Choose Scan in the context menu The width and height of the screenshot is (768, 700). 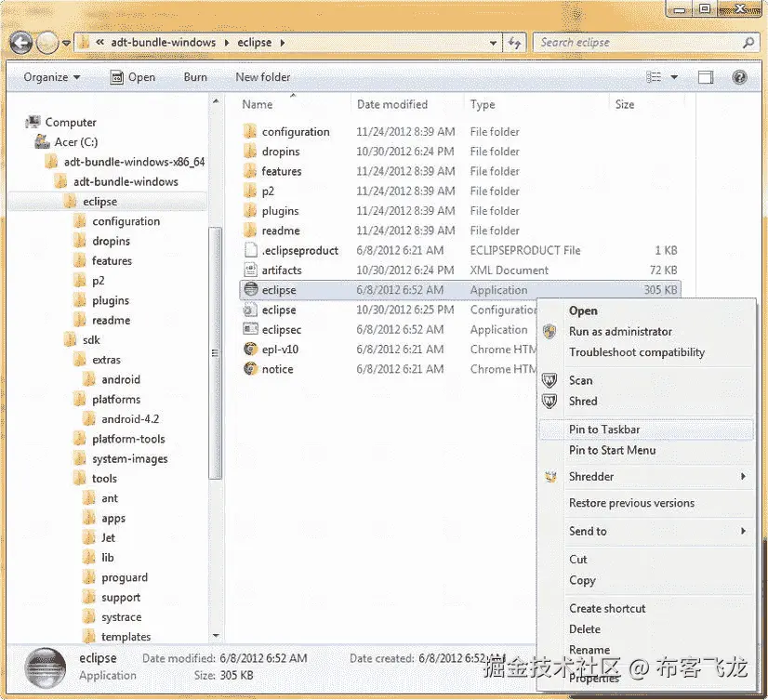click(x=580, y=380)
